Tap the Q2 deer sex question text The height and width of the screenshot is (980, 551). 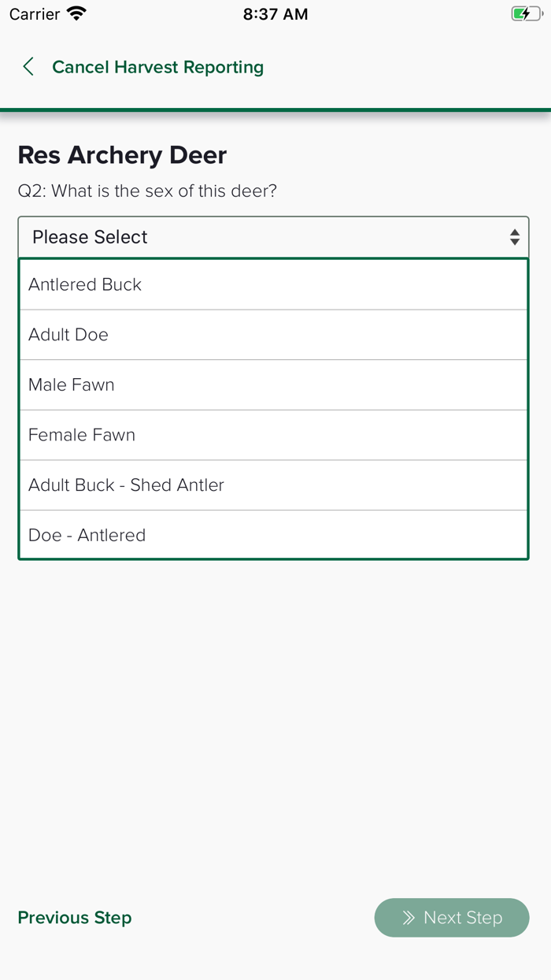[x=147, y=191]
